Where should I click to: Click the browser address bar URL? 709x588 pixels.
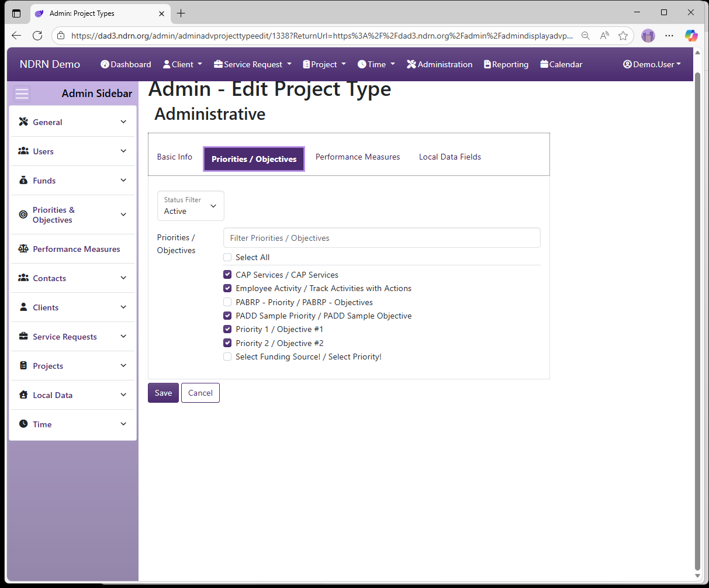[x=321, y=36]
